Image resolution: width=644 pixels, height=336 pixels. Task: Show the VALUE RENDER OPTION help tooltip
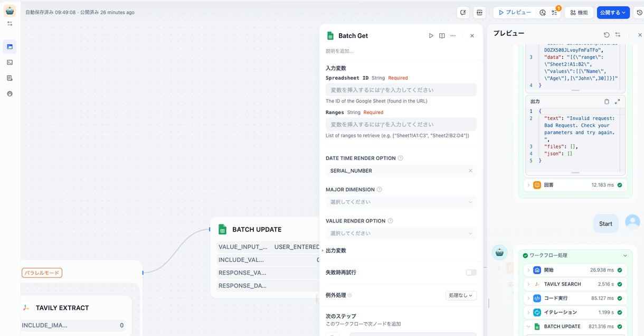(x=391, y=221)
